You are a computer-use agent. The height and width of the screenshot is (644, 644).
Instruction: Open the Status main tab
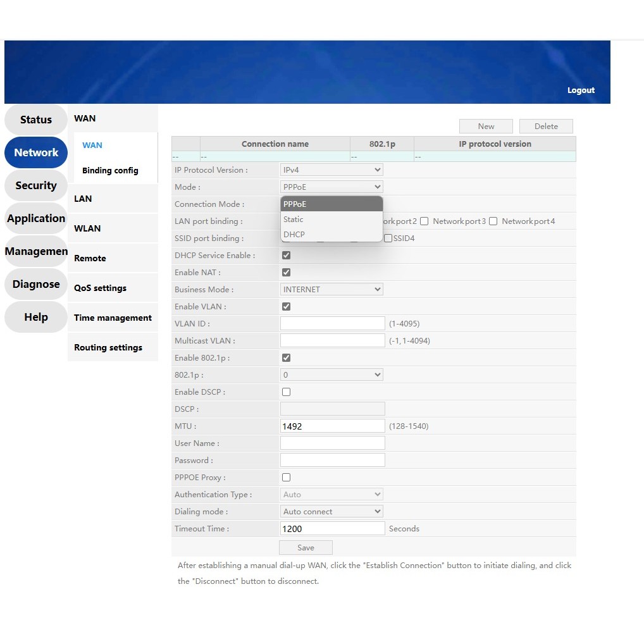pyautogui.click(x=36, y=120)
